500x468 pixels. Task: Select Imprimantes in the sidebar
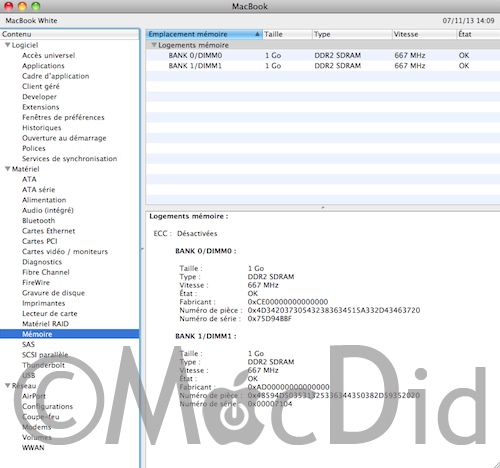point(44,303)
